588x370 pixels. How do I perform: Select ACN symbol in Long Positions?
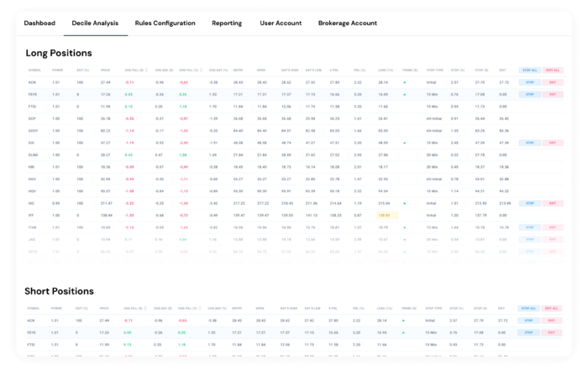[x=32, y=82]
